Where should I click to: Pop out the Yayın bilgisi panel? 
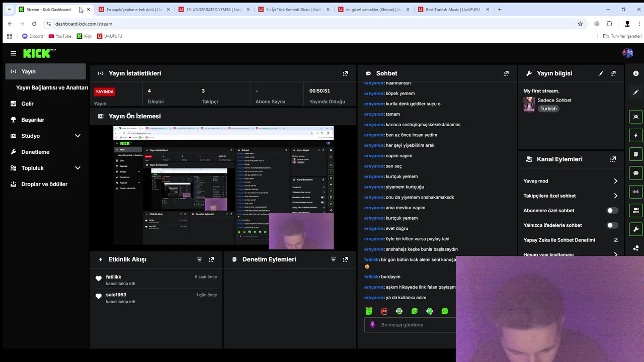coord(613,73)
